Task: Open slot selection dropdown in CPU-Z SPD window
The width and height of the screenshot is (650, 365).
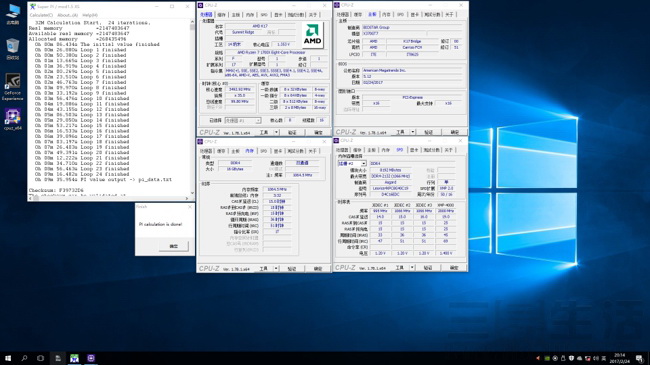Action: click(352, 163)
